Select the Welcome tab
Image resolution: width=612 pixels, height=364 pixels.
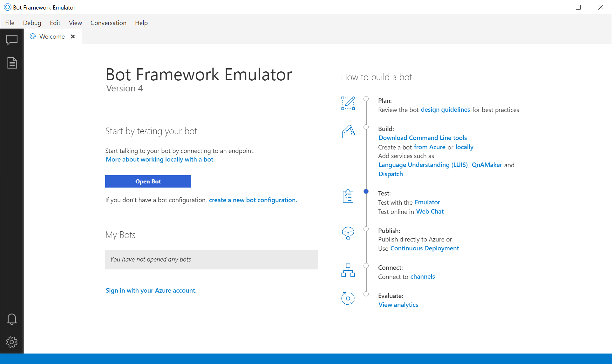pyautogui.click(x=51, y=36)
